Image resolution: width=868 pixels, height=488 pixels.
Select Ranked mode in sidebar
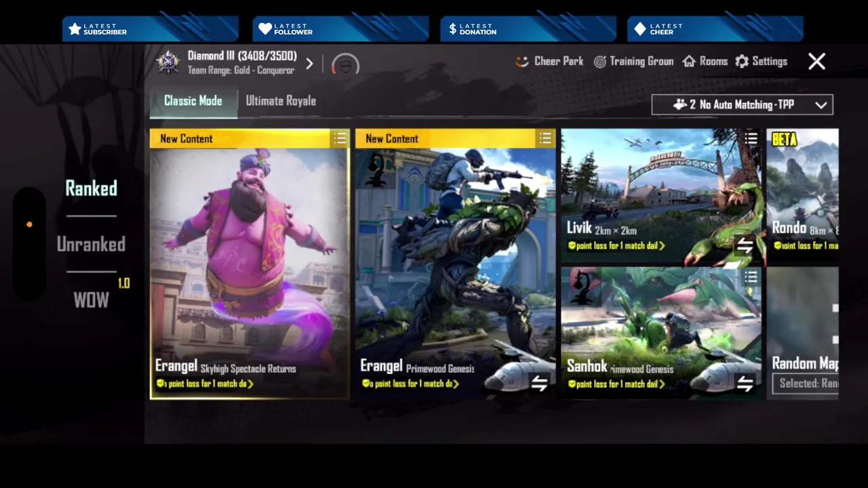coord(91,188)
